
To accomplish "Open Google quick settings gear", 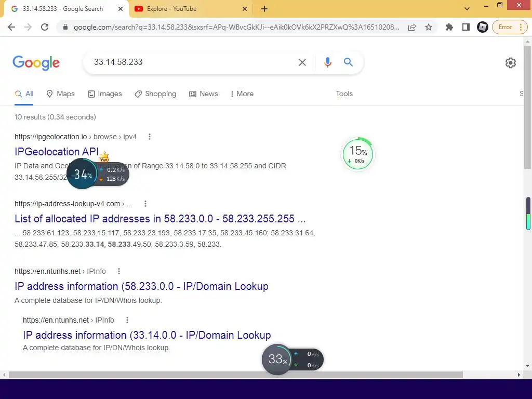I will tap(510, 63).
